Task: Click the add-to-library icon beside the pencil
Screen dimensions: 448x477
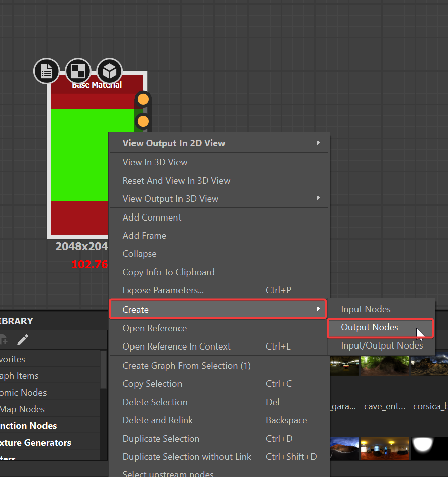Action: point(5,339)
